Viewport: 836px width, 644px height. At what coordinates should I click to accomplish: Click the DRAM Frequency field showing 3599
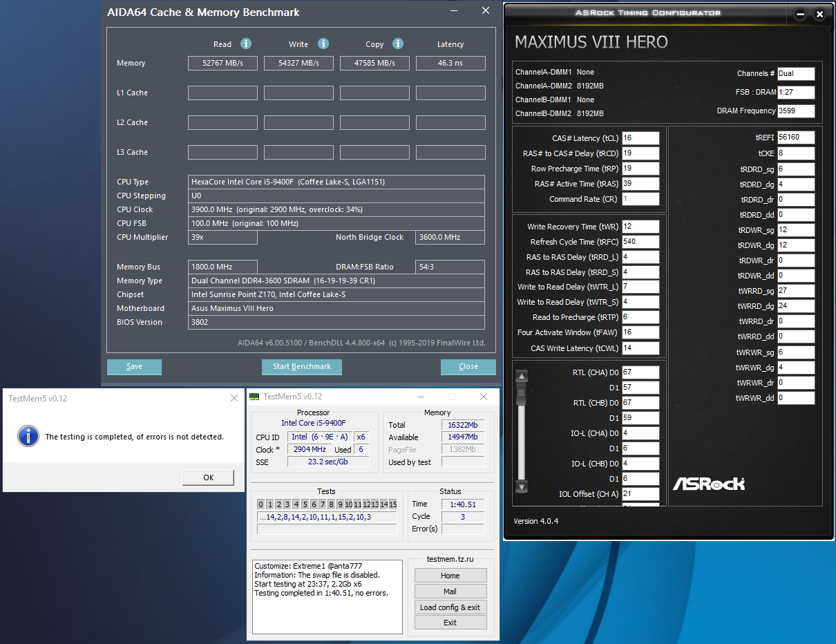[x=796, y=111]
